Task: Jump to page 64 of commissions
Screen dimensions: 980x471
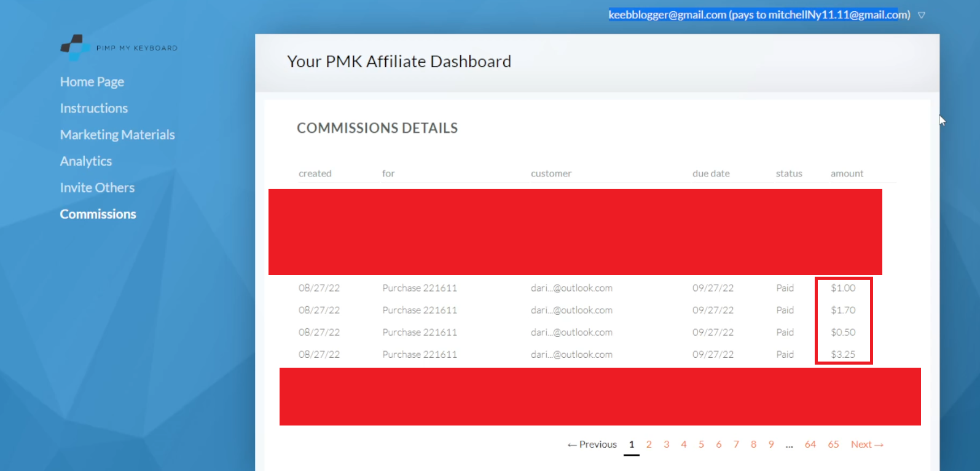Action: [810, 445]
